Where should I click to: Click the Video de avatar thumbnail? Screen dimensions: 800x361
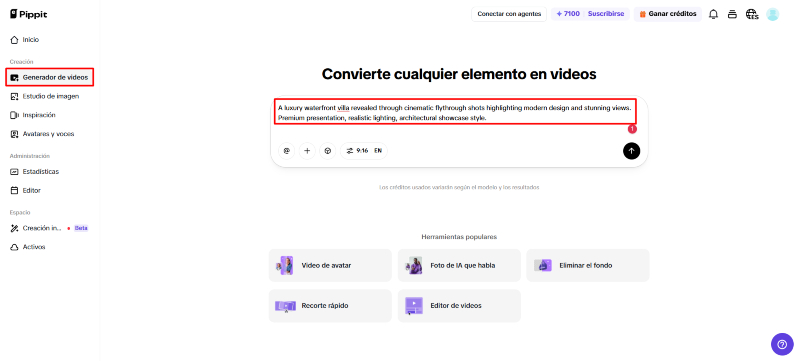coord(285,265)
